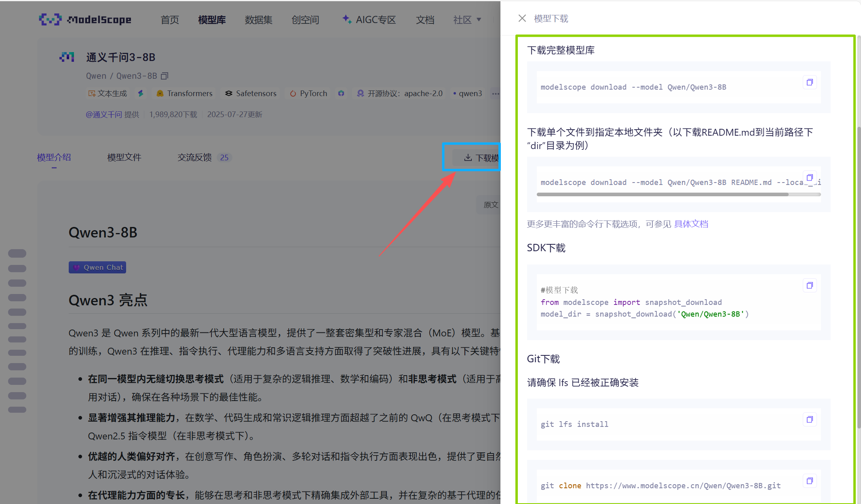Expand the 社区 dropdown menu
This screenshot has height=504, width=861.
point(467,19)
